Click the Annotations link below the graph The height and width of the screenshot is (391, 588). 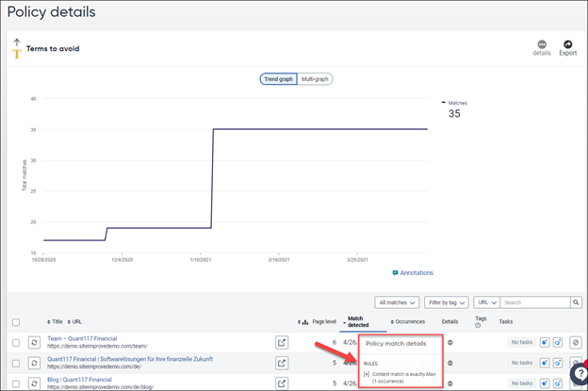click(x=416, y=273)
